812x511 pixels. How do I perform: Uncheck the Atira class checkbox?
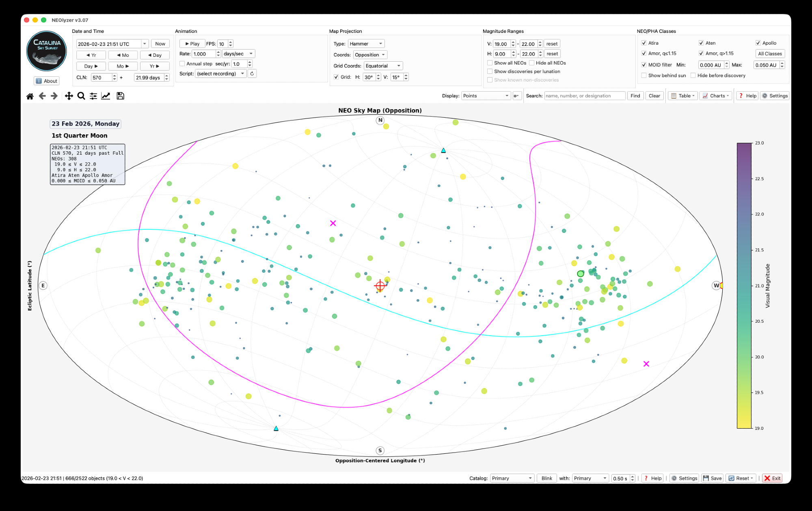(644, 43)
